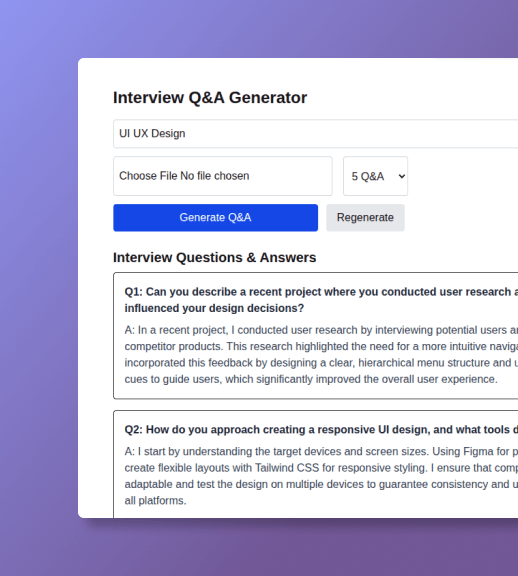
Task: Click the Q2 answer about Figma
Action: (x=321, y=476)
